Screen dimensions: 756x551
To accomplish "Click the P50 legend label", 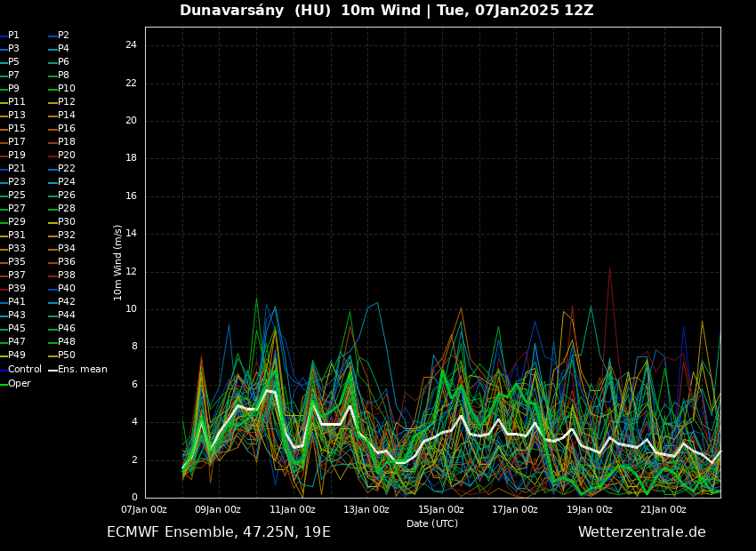I will click(67, 355).
